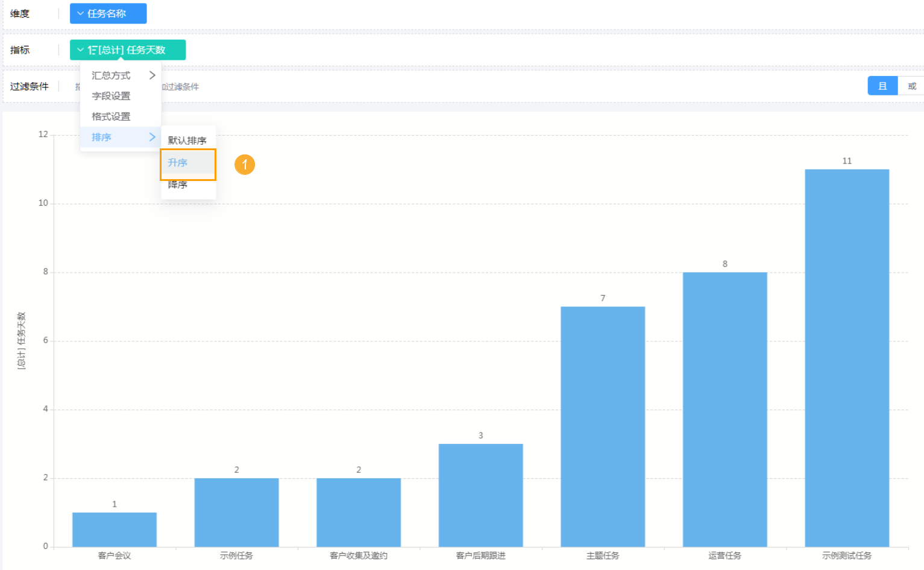The height and width of the screenshot is (570, 924).
Task: Select 升序 to sort ascending
Action: point(178,163)
